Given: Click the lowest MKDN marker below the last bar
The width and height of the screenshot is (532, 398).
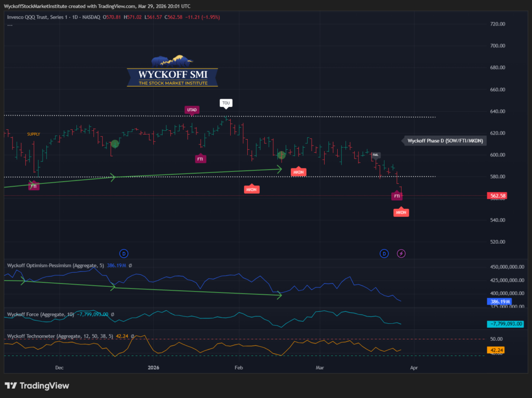Looking at the screenshot, I should point(401,213).
